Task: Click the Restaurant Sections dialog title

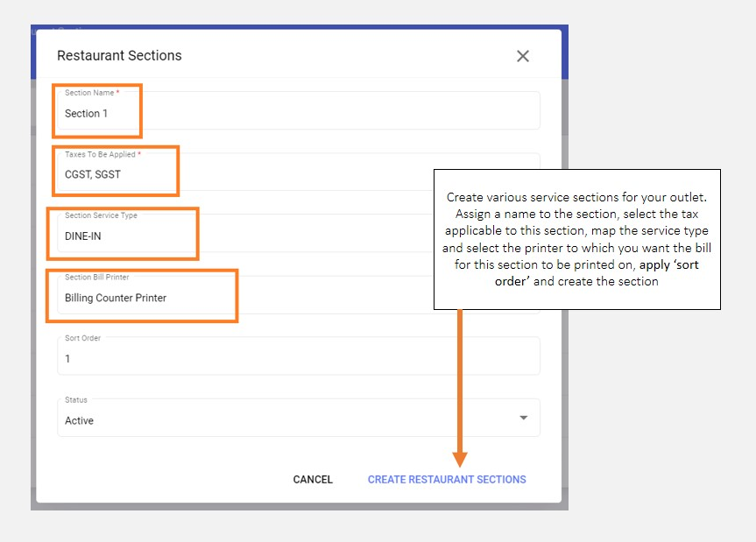Action: 119,56
